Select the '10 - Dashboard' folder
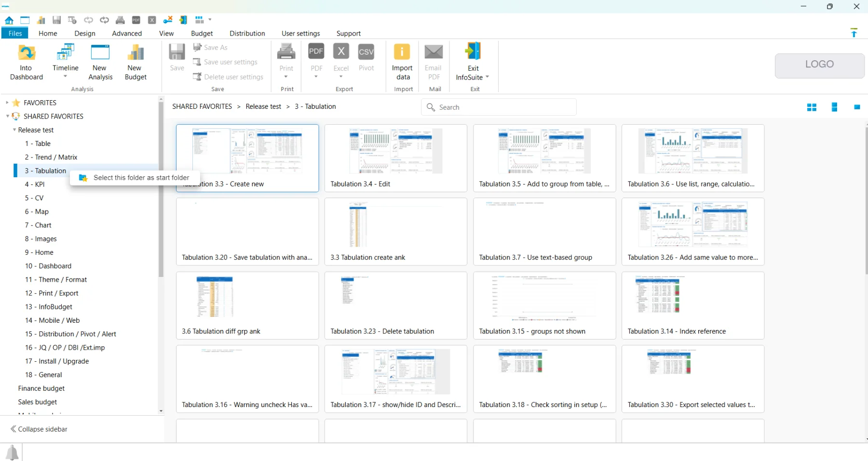 pyautogui.click(x=48, y=266)
